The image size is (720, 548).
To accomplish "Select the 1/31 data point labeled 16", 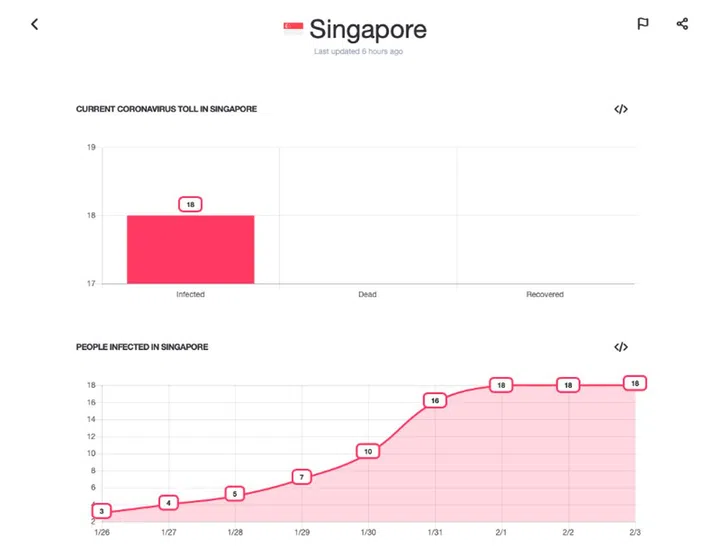I will click(x=435, y=400).
